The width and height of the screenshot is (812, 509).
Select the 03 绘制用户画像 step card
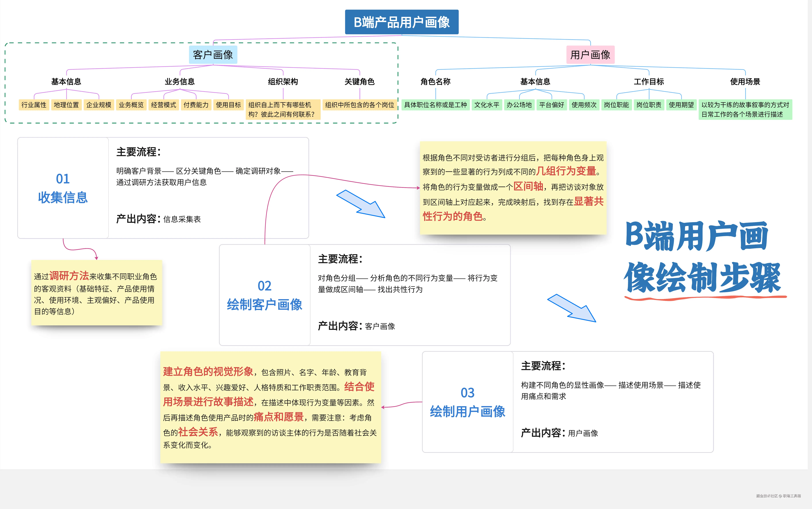[x=467, y=402]
